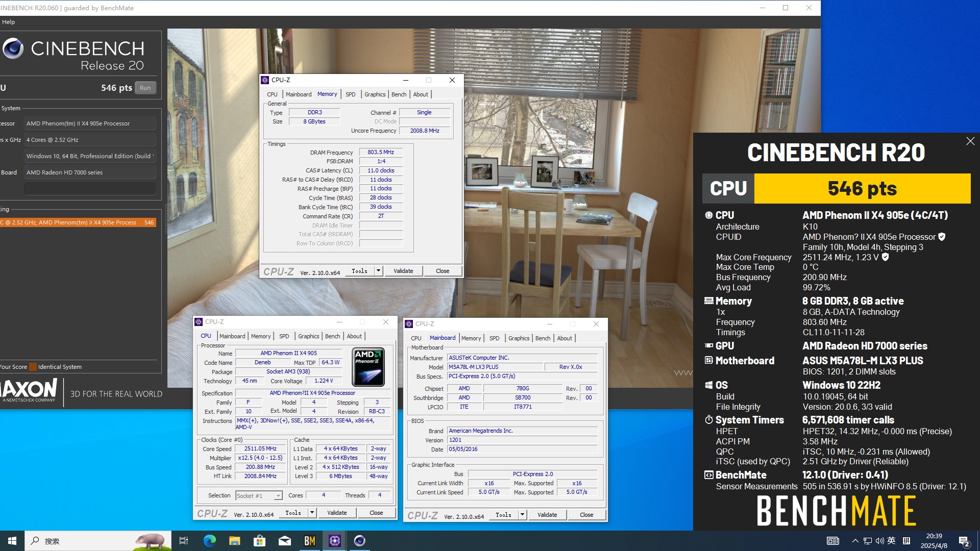
Task: Click the yellow 546 pts score bar
Action: [862, 188]
